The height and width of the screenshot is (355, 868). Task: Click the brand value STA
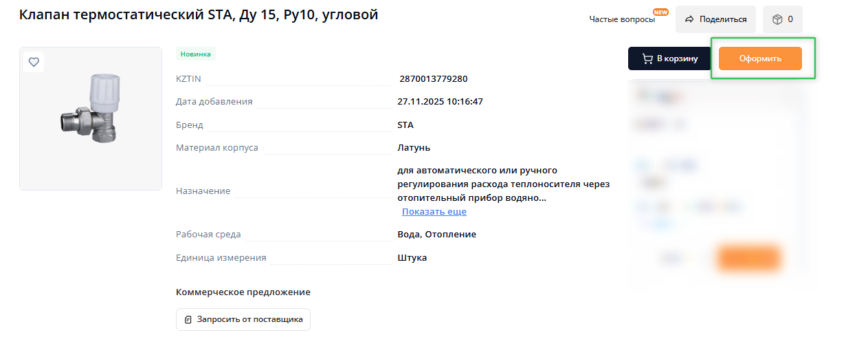click(405, 125)
